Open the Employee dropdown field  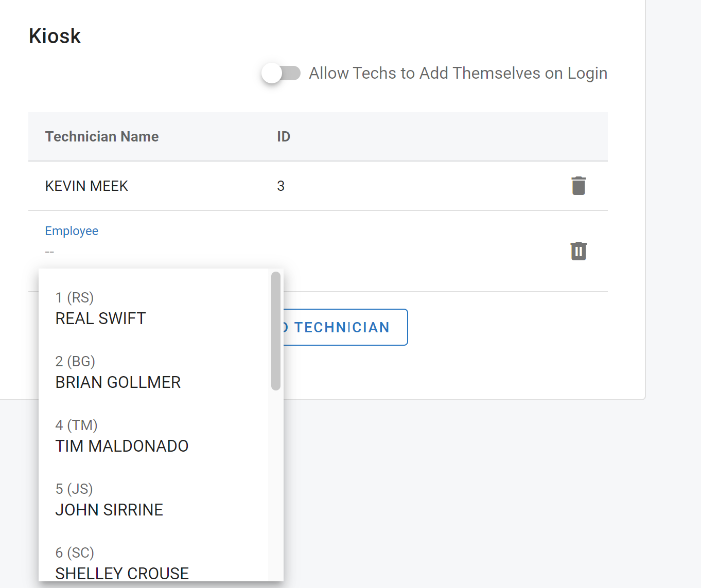[x=154, y=251]
